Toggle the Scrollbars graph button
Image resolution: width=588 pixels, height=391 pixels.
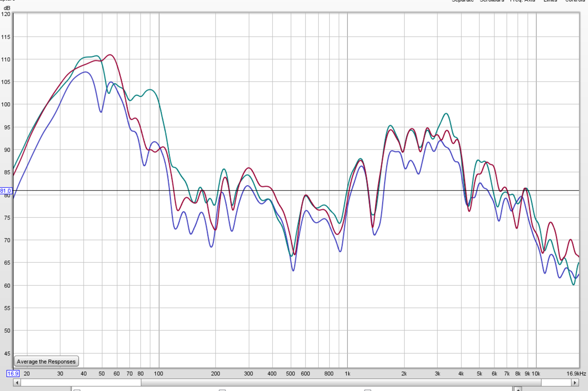492,1
